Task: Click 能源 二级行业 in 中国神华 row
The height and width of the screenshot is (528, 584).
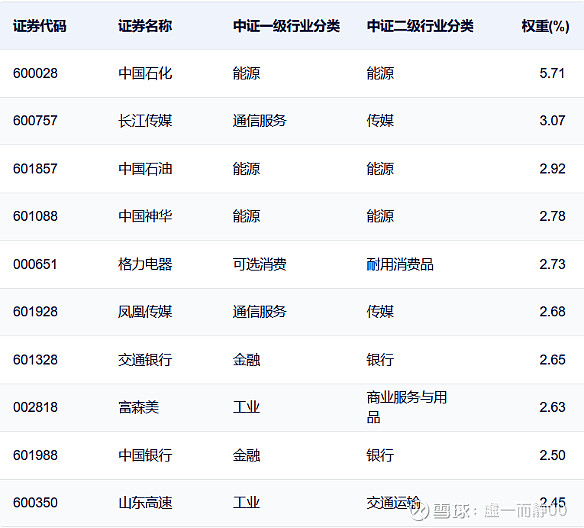Action: tap(380, 216)
